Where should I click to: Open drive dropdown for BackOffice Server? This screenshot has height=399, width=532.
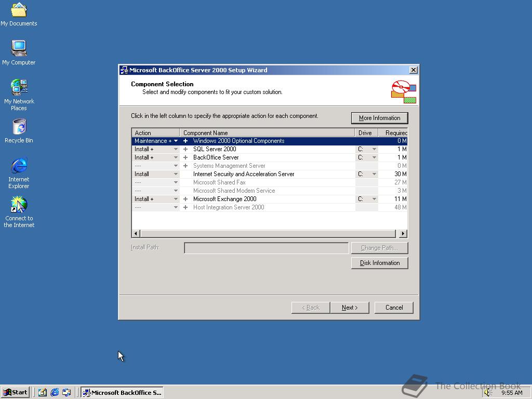(374, 157)
